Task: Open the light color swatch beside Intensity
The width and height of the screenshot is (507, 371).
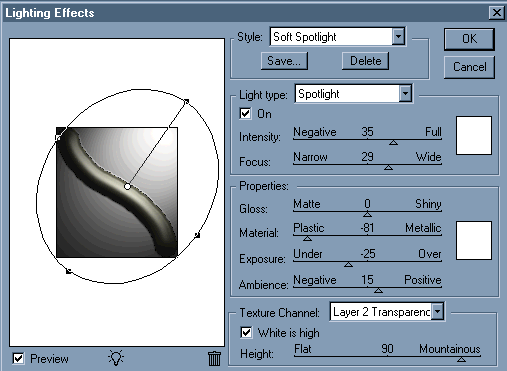Action: click(x=474, y=135)
